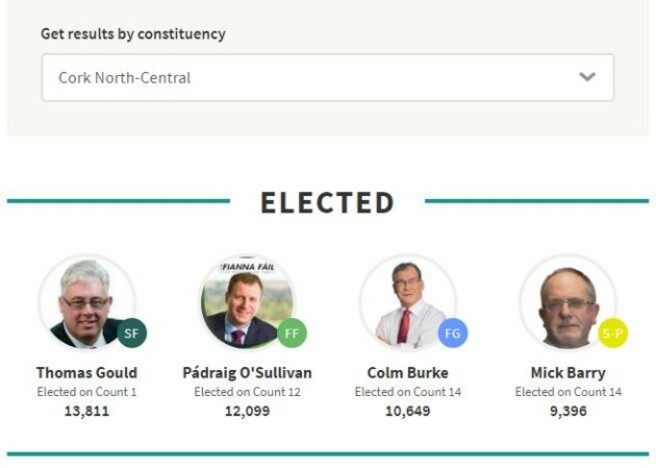Open Mick Barry's candidate photo

click(x=567, y=302)
